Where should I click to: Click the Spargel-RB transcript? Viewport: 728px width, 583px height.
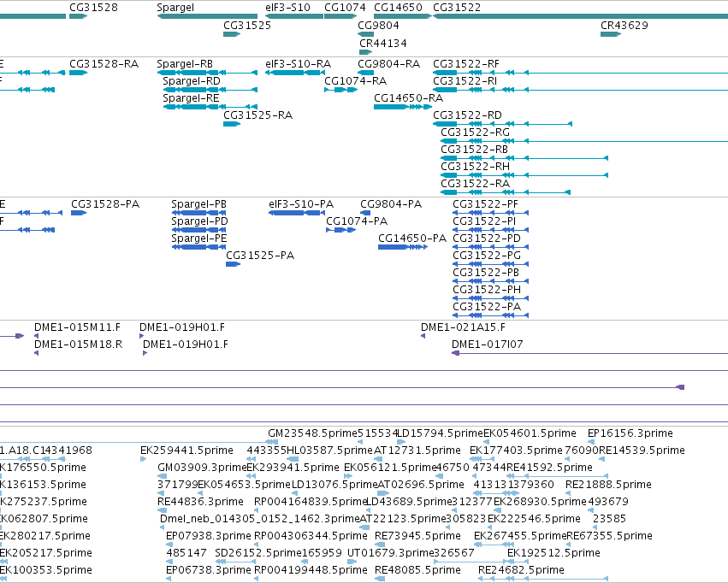[207, 73]
